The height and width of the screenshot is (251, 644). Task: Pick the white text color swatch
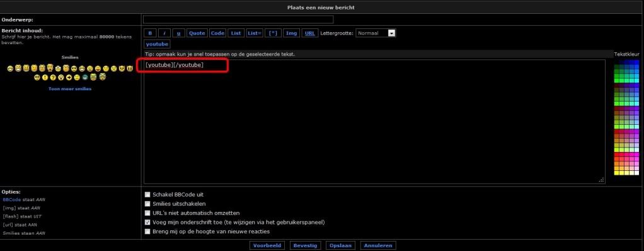coord(636,173)
